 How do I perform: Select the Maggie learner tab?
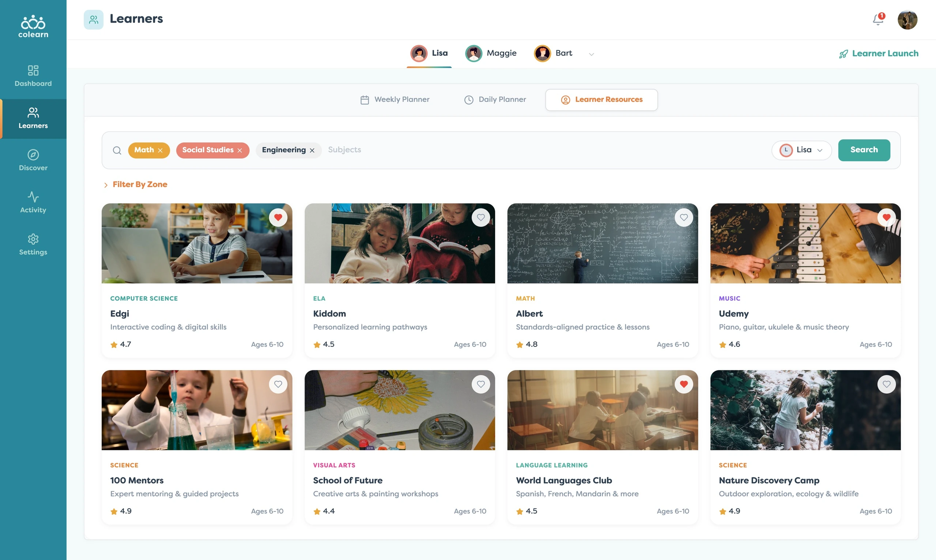[x=491, y=53]
